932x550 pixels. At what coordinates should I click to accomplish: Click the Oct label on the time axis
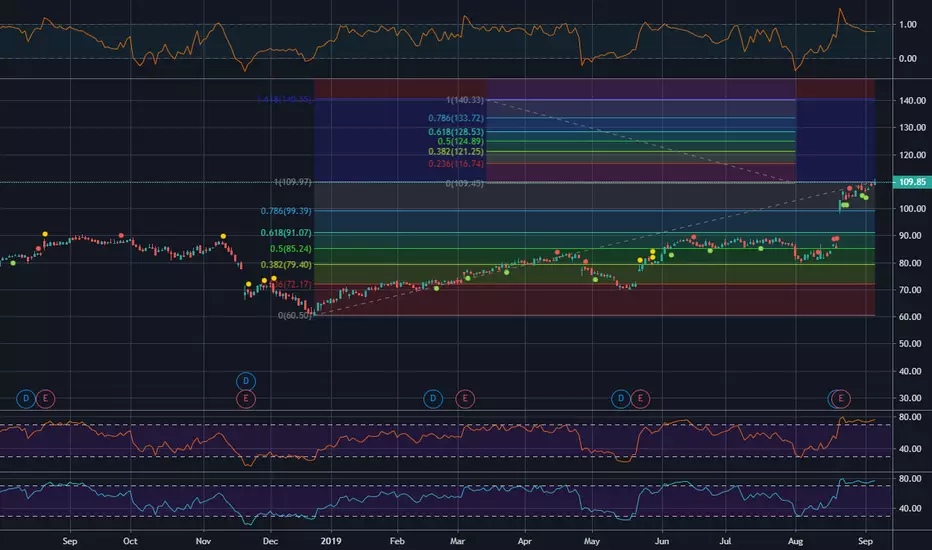pos(130,541)
